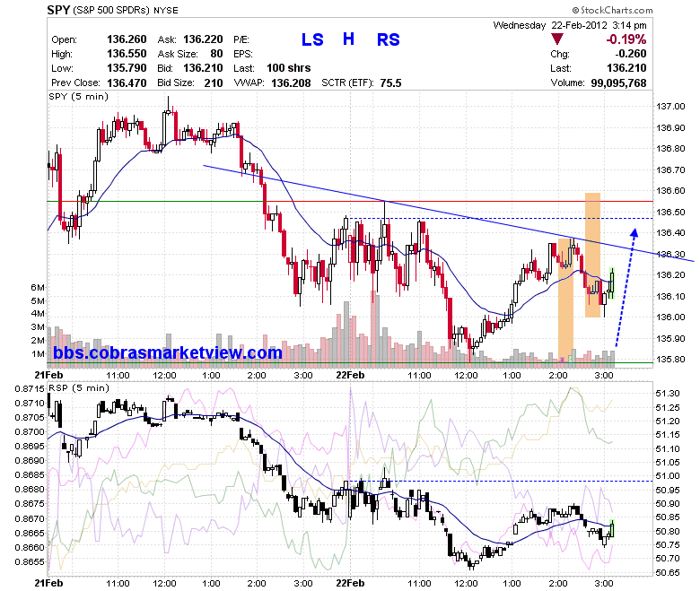Click the 22Feb date marker on upper axis
700x591 pixels.
[x=350, y=375]
